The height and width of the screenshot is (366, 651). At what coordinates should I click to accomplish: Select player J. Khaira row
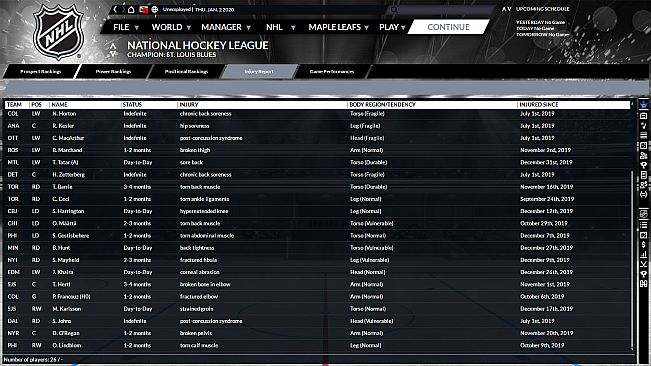(x=318, y=272)
